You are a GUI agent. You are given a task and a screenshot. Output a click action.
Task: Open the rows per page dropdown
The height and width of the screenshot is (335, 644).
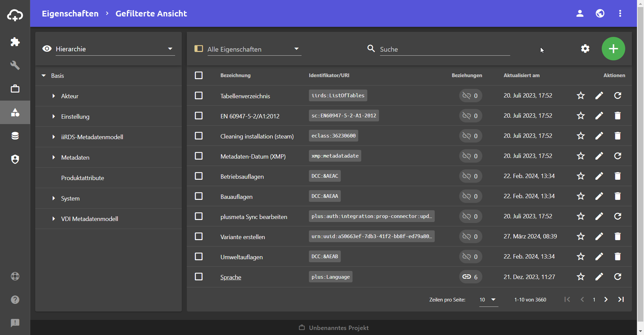point(488,300)
